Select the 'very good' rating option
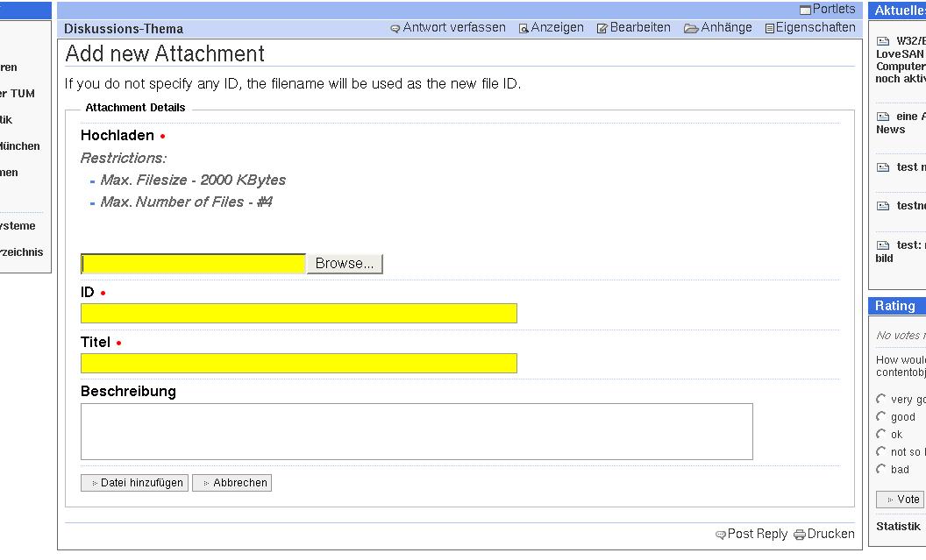The image size is (926, 560). point(881,400)
